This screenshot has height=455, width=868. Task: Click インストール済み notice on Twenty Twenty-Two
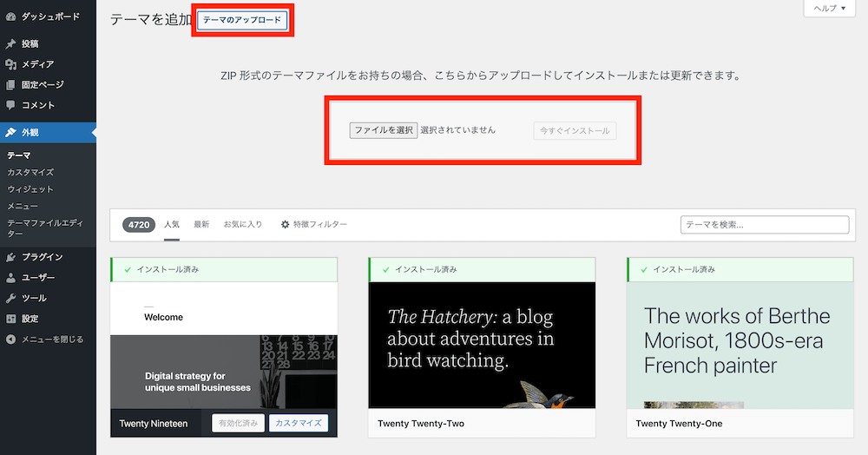tap(482, 269)
